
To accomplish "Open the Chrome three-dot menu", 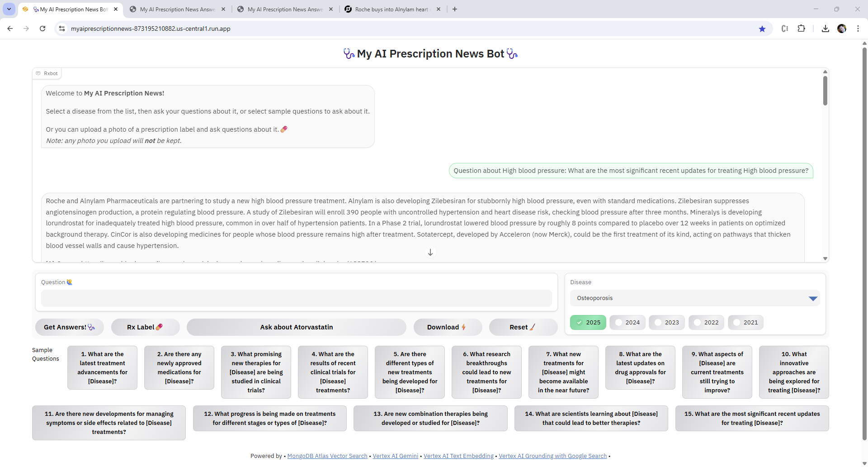I will tap(858, 29).
